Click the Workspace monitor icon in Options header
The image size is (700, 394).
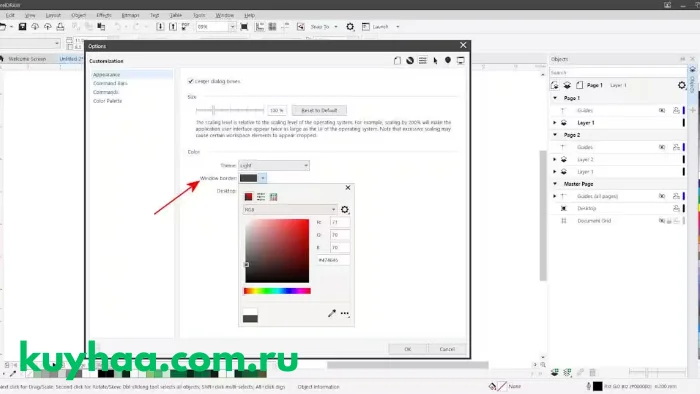pos(461,61)
